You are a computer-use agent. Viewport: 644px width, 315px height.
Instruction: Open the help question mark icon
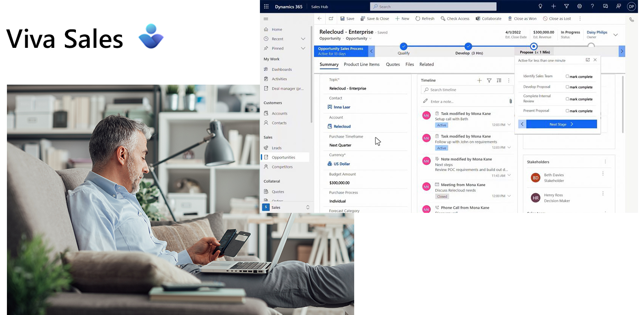[592, 6]
